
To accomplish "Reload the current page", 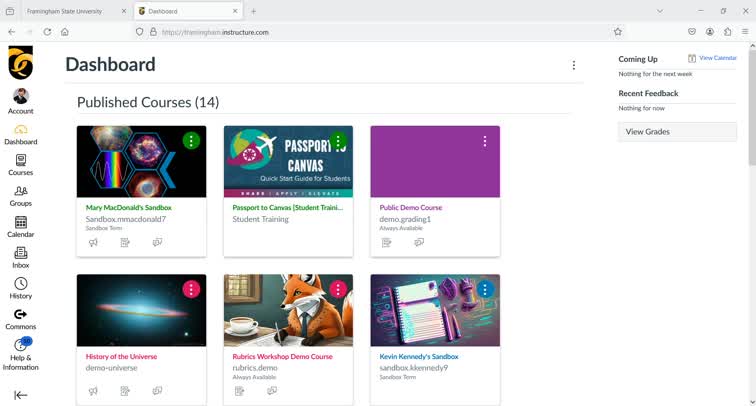I will click(47, 32).
